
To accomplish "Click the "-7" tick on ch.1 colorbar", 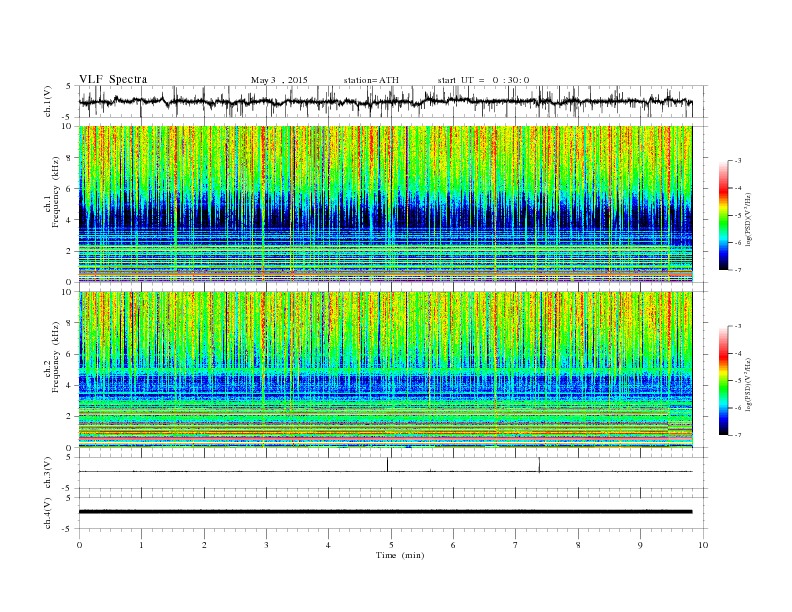I will [737, 270].
